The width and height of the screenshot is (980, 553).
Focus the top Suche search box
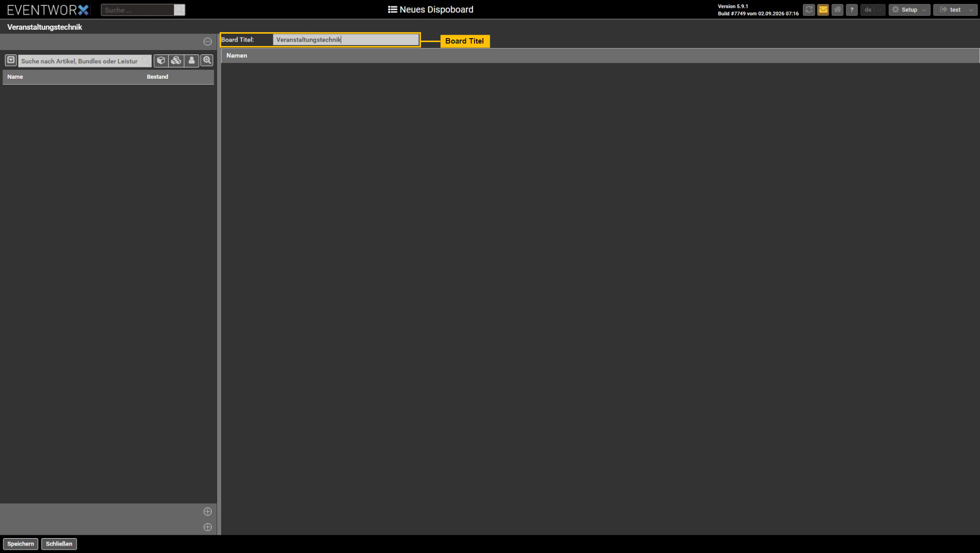(x=138, y=10)
